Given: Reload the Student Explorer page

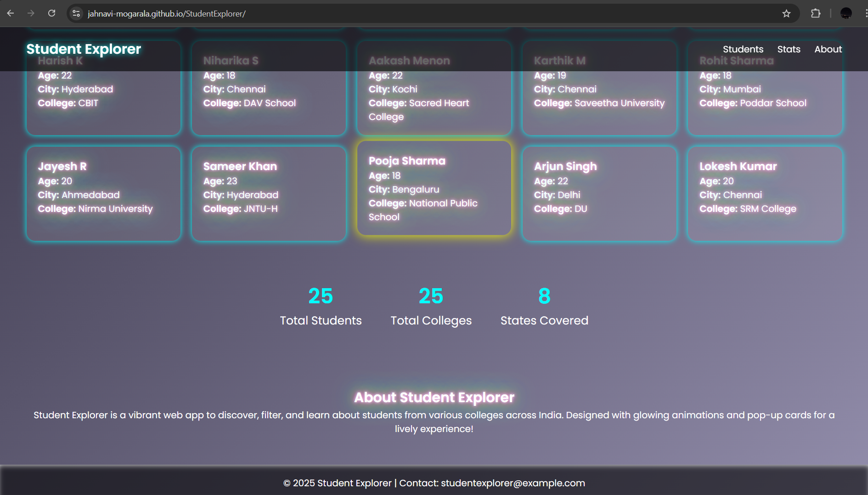Looking at the screenshot, I should pos(51,13).
